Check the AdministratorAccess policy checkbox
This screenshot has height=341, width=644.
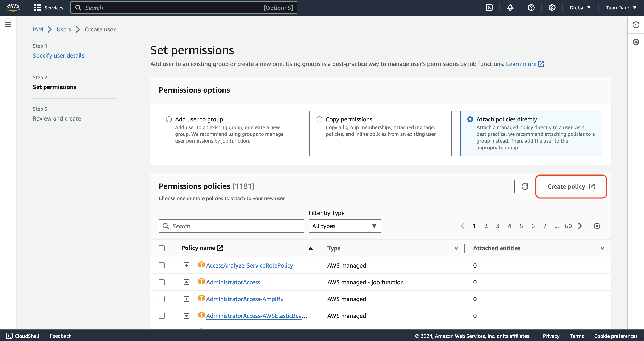162,282
